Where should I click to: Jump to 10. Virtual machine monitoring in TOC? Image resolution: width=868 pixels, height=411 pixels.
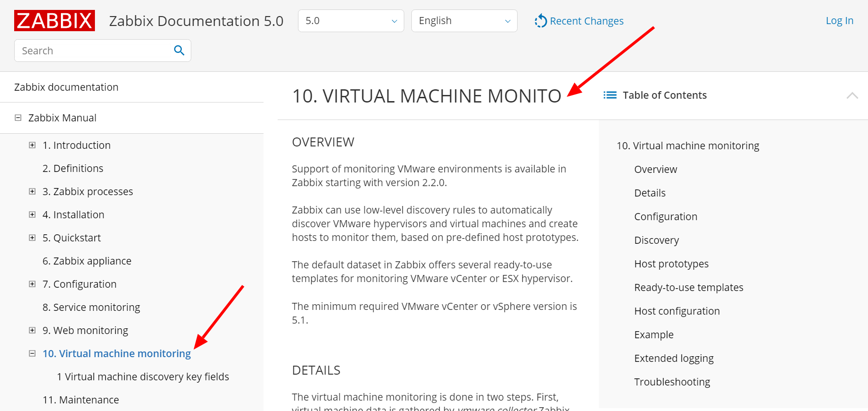[x=688, y=146]
